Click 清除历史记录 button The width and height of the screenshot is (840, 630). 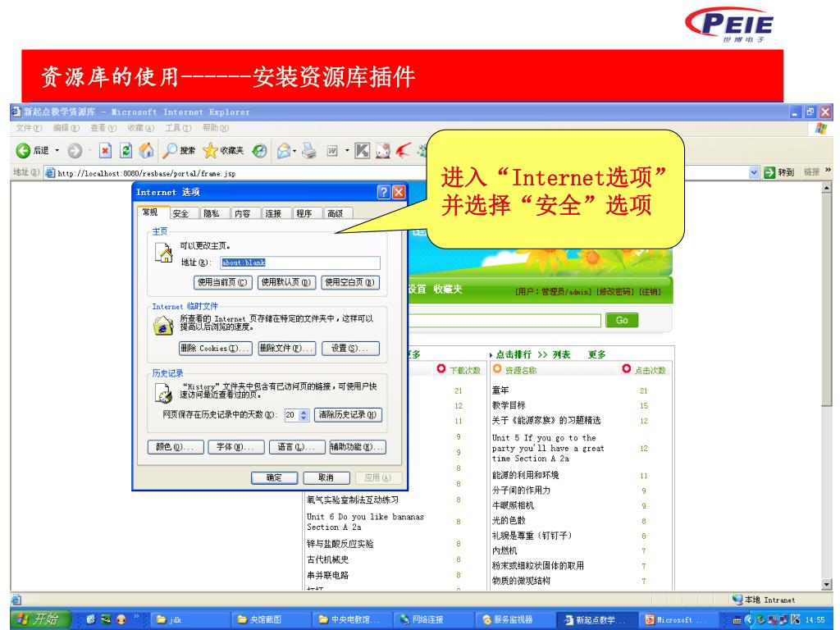(348, 415)
